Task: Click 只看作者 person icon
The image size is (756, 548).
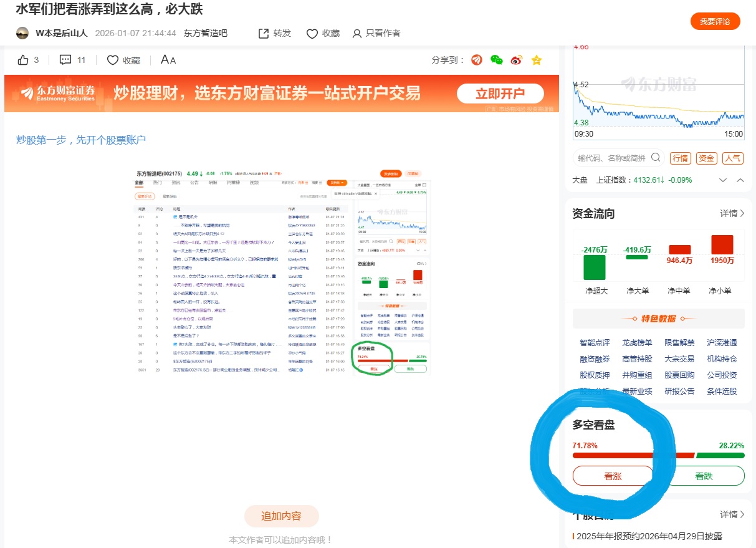Action: click(356, 34)
